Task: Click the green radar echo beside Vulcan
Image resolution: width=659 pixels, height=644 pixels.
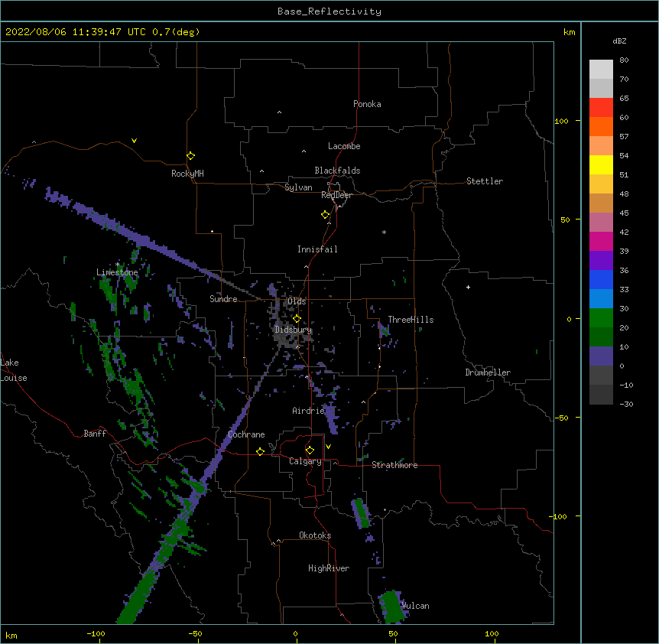Action: point(391,607)
